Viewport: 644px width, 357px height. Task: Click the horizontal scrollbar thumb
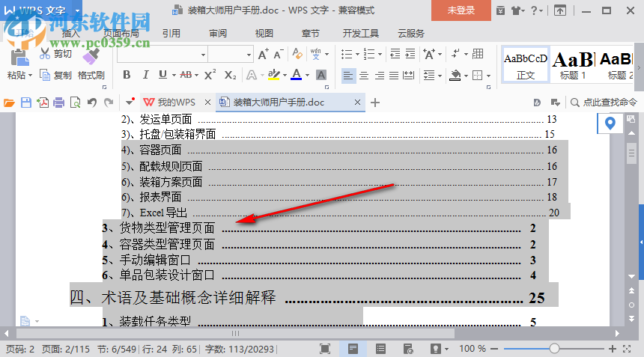[235, 333]
